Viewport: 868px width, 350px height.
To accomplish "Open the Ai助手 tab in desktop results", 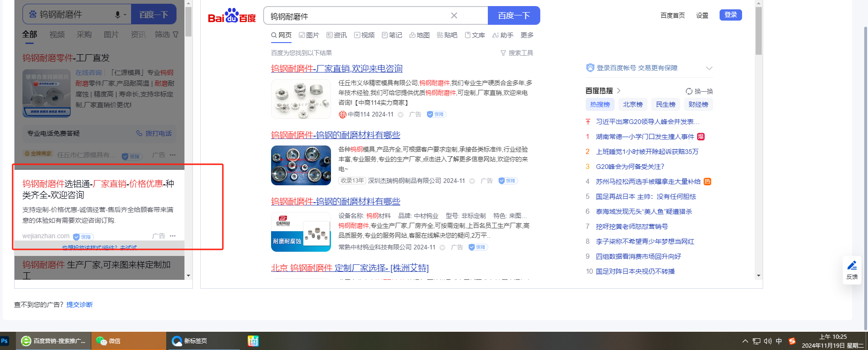I will [x=503, y=35].
